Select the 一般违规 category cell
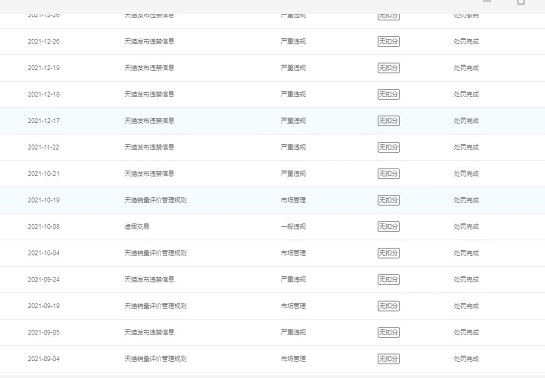The width and height of the screenshot is (545, 378). tap(293, 227)
